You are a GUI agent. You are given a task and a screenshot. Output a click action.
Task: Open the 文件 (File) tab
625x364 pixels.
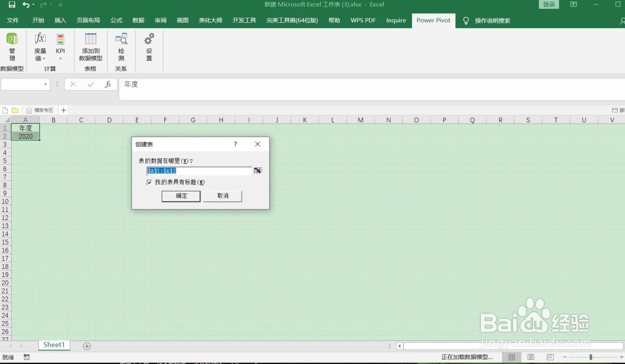click(13, 20)
